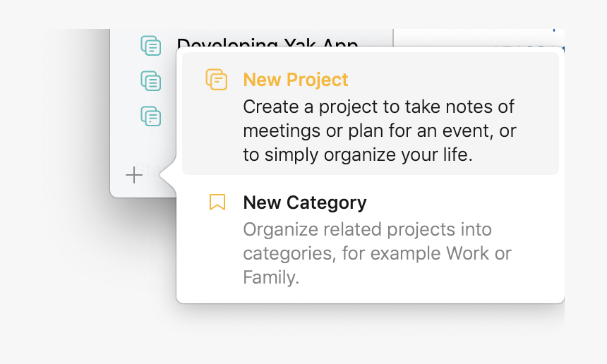Viewport: 607px width, 364px height.
Task: Click the Developing Yak App project icon
Action: pos(151,46)
